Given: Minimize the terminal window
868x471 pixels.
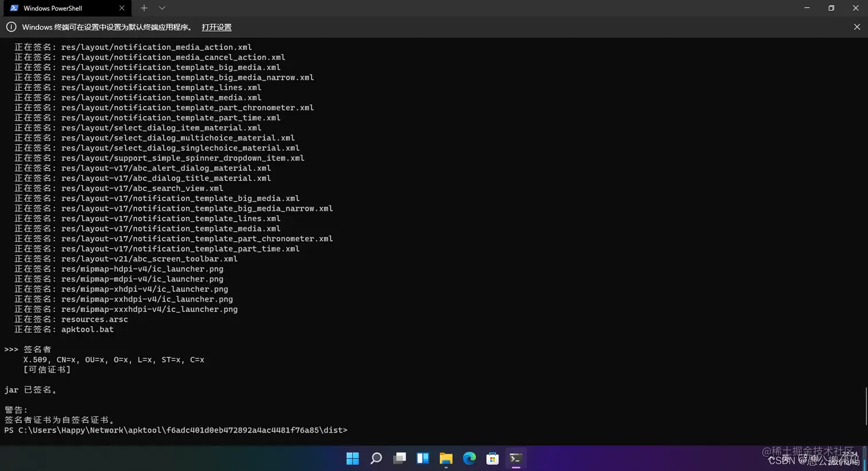Looking at the screenshot, I should pos(807,8).
